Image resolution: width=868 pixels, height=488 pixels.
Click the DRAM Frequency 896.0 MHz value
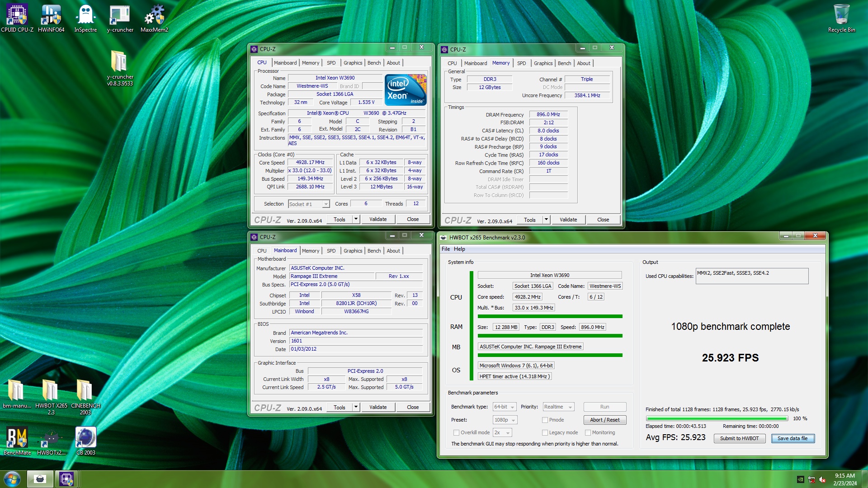point(548,114)
